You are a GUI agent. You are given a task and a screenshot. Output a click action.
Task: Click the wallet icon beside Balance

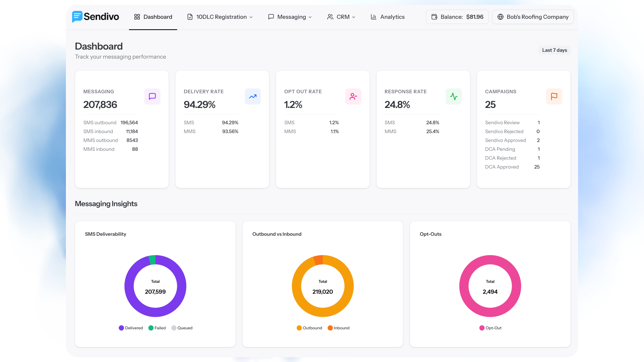point(435,17)
